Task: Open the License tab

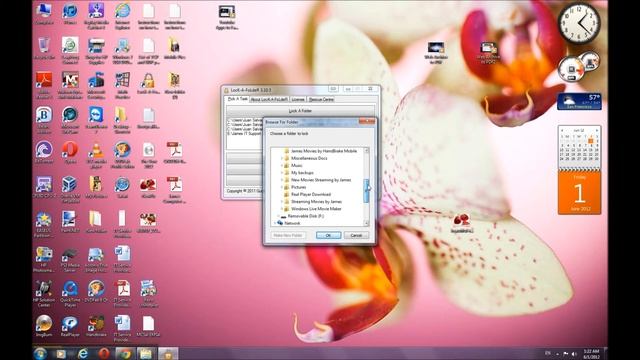Action: 298,100
